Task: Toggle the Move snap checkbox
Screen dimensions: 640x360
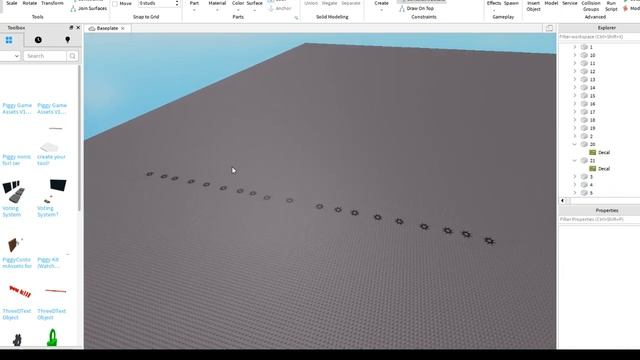Action: (115, 4)
